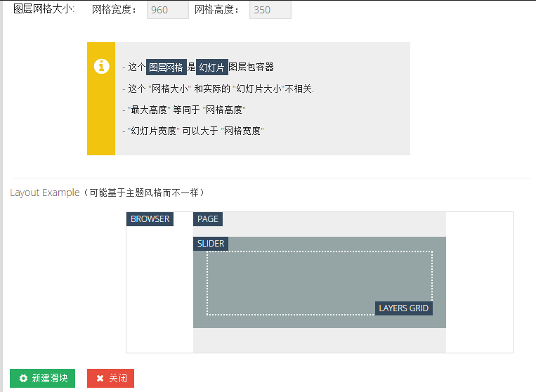The width and height of the screenshot is (536, 392).
Task: Select the SLIDER label in layout diagram
Action: coord(211,244)
